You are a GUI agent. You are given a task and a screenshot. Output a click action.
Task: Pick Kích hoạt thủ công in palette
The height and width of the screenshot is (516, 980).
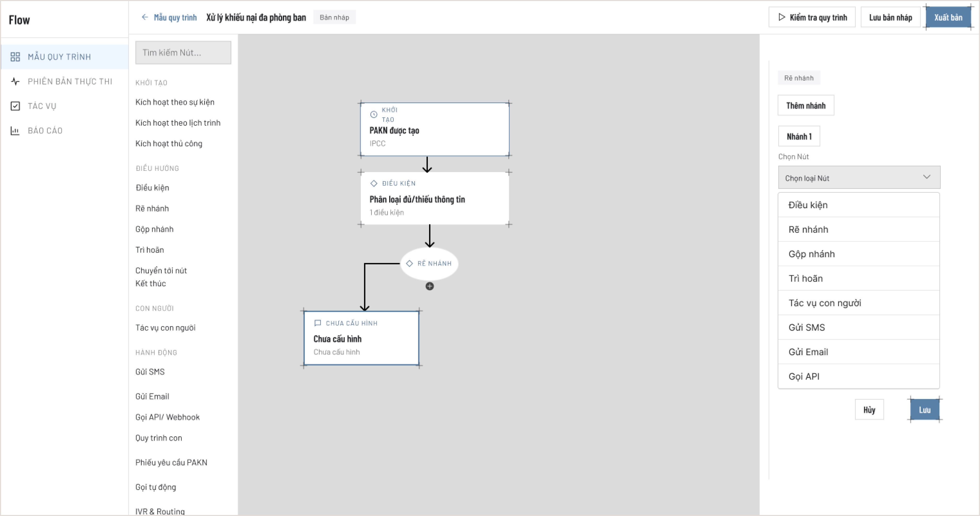click(x=168, y=143)
